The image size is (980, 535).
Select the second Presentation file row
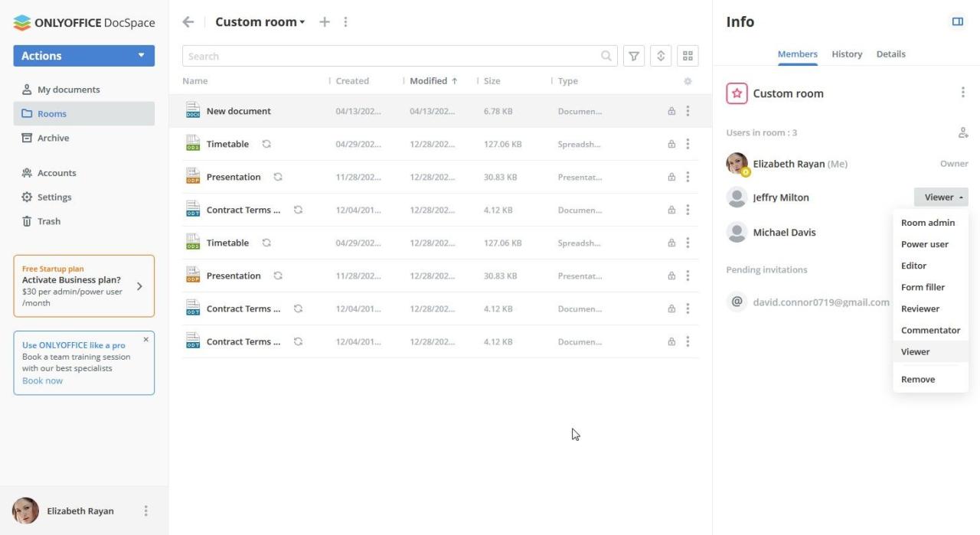click(440, 276)
